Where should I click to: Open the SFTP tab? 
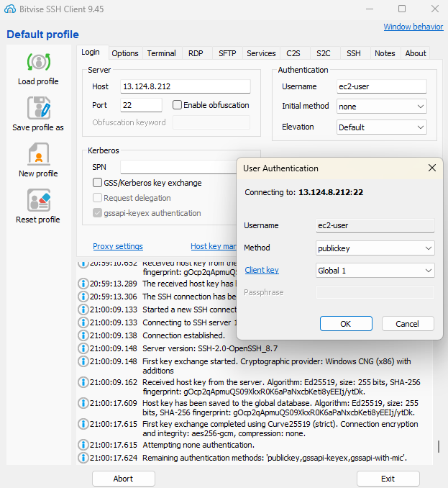(227, 53)
